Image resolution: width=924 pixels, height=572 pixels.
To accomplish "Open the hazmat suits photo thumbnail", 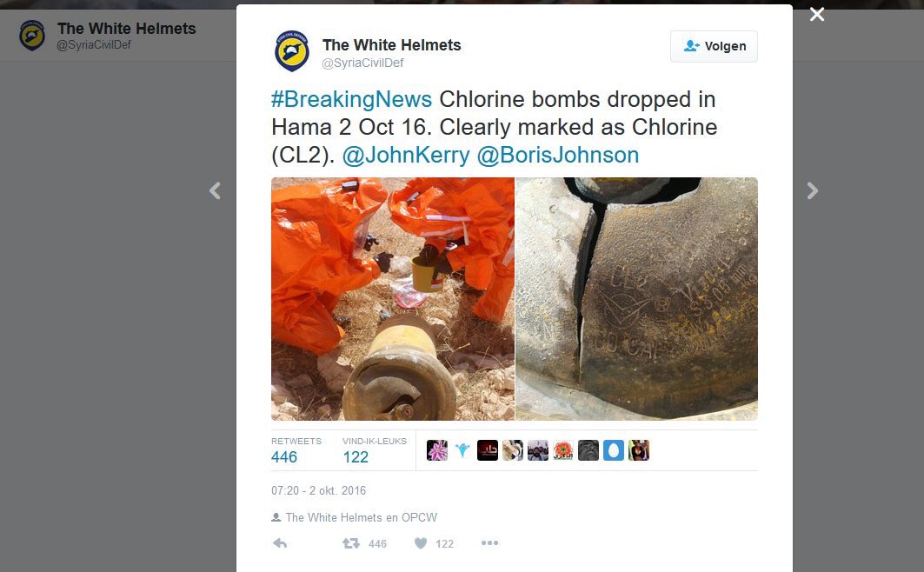I will (x=393, y=299).
